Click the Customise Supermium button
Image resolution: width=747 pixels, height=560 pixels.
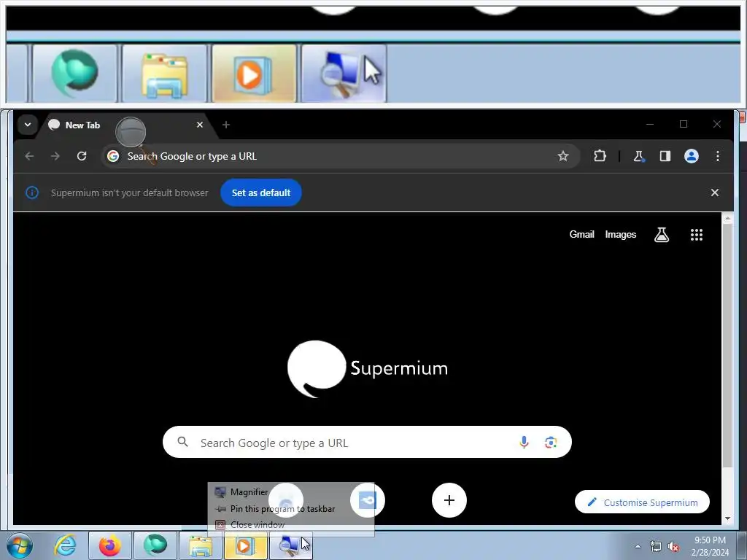(642, 502)
